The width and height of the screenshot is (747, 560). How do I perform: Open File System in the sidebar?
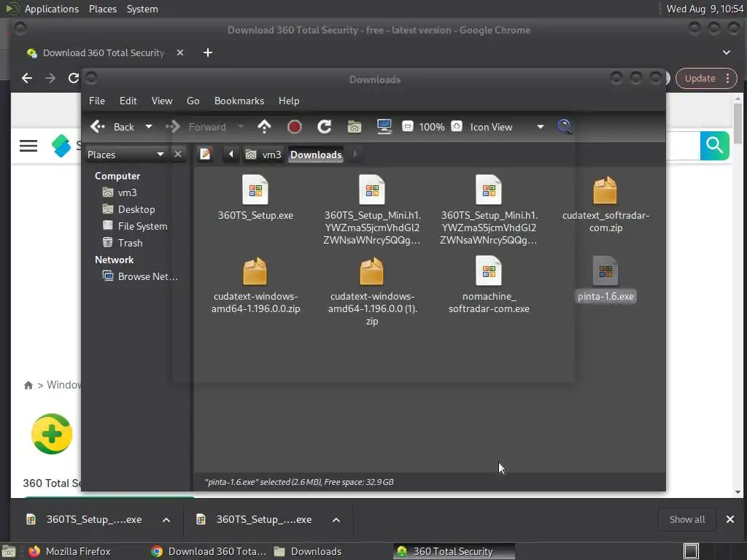click(x=135, y=226)
